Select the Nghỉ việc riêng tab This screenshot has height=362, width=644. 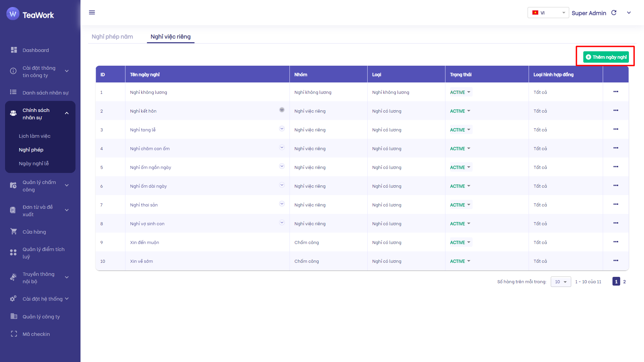[x=170, y=37]
